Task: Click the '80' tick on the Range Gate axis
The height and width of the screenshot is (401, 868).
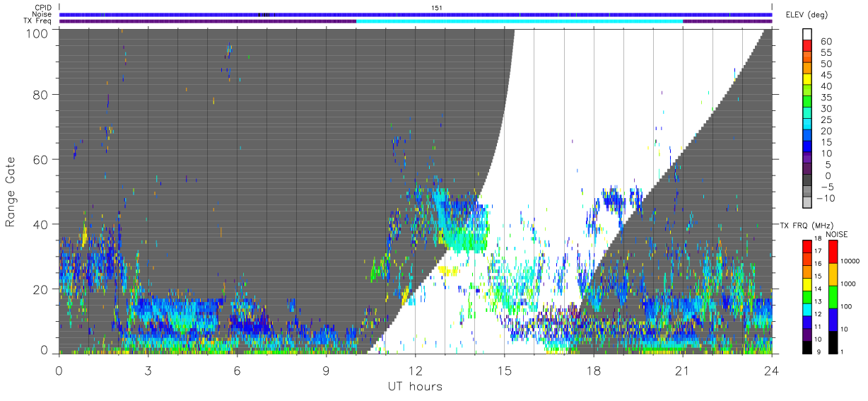Action: [x=42, y=94]
